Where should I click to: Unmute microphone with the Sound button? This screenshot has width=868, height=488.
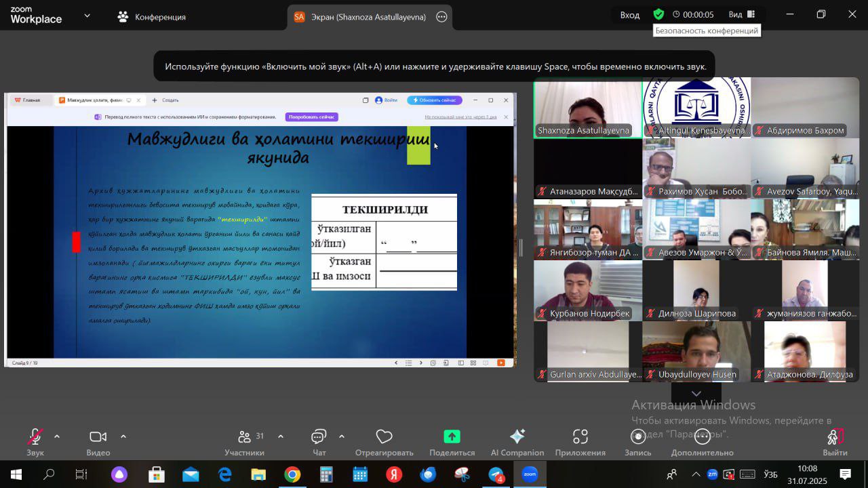coord(35,437)
